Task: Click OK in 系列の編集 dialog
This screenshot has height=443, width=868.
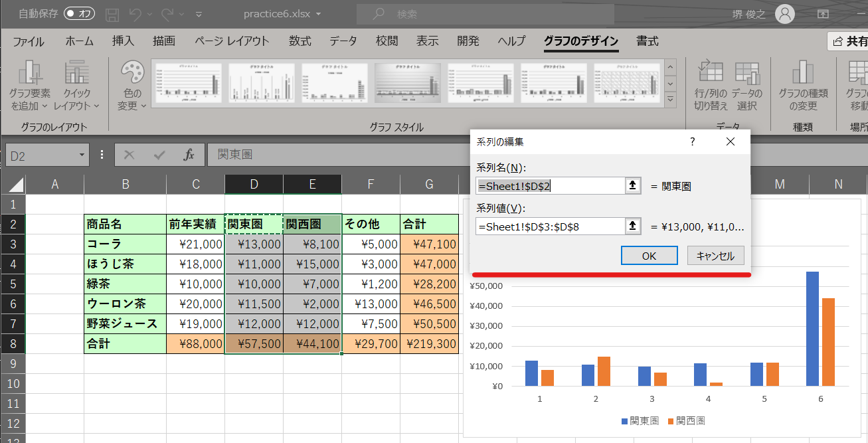Action: point(649,256)
